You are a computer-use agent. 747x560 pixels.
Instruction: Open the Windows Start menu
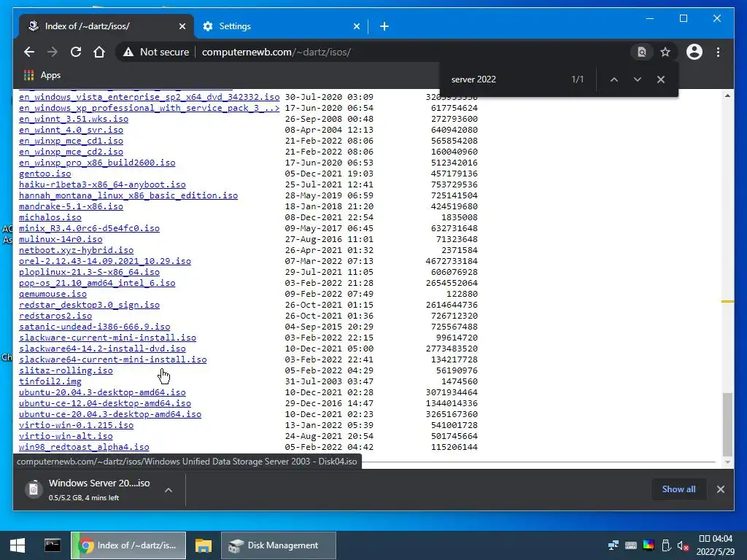pyautogui.click(x=18, y=545)
